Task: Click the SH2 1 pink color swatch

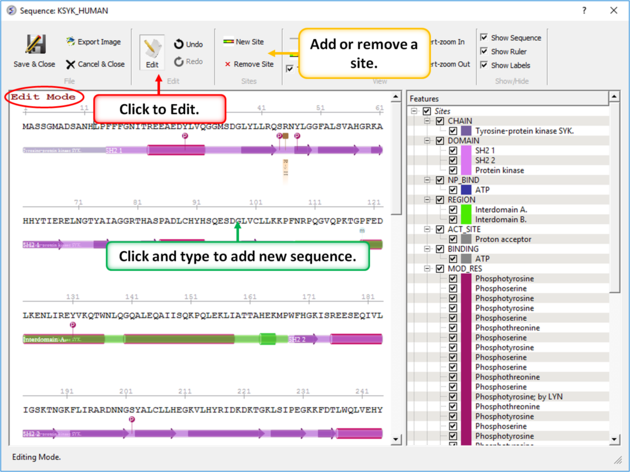Action: (x=466, y=151)
